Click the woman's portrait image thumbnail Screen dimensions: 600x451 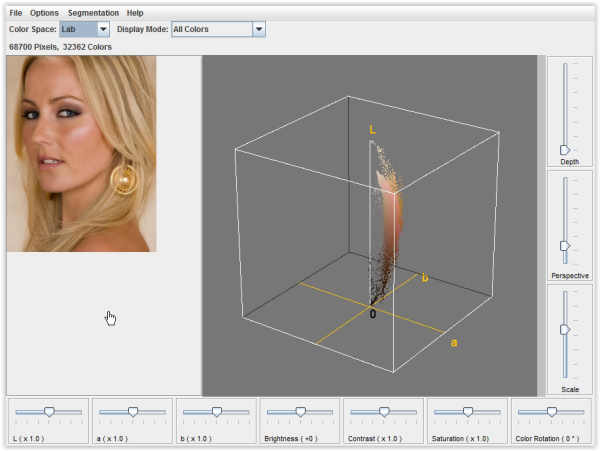click(x=81, y=153)
